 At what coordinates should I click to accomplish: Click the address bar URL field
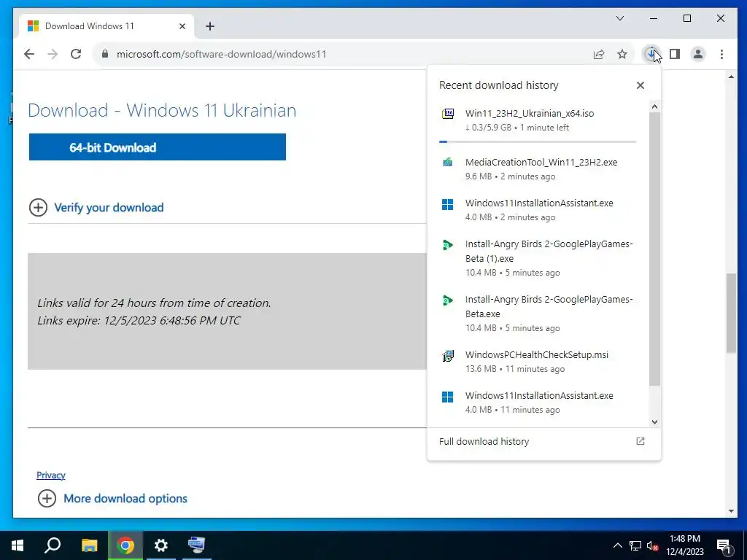[x=345, y=54]
